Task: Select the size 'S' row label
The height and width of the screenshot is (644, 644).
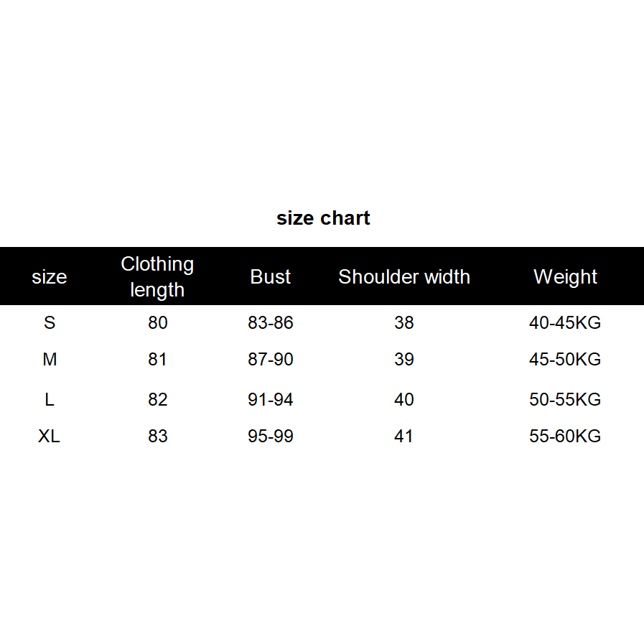Action: click(x=50, y=323)
